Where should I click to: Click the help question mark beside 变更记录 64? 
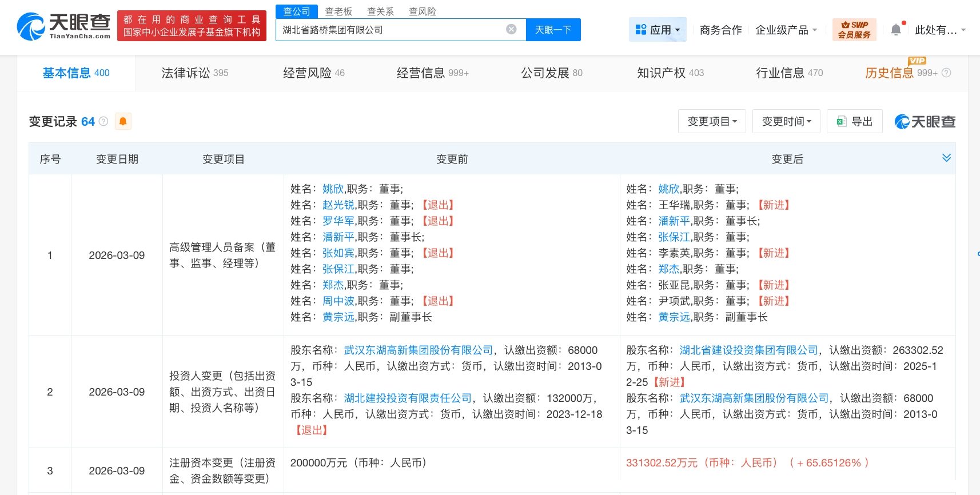point(103,121)
